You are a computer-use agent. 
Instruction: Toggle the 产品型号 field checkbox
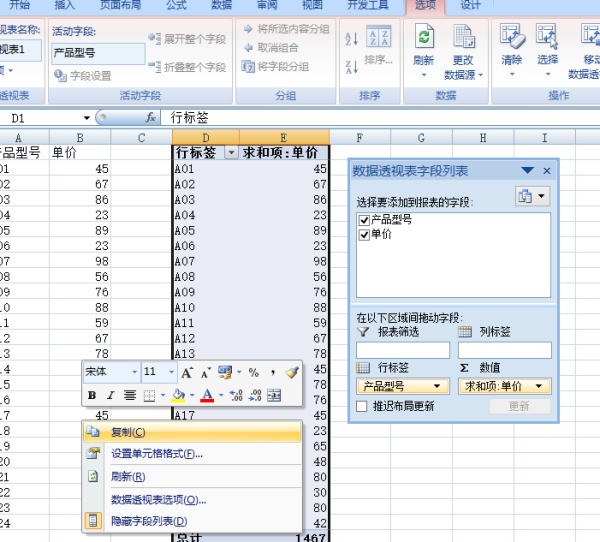pyautogui.click(x=364, y=220)
